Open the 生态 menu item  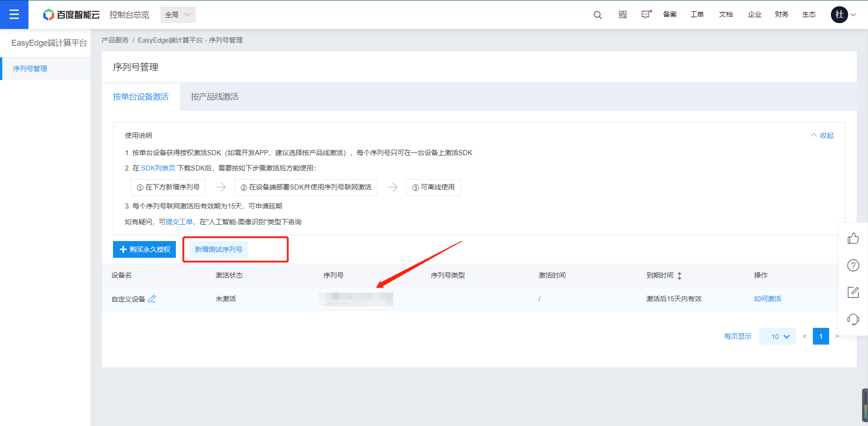(809, 14)
